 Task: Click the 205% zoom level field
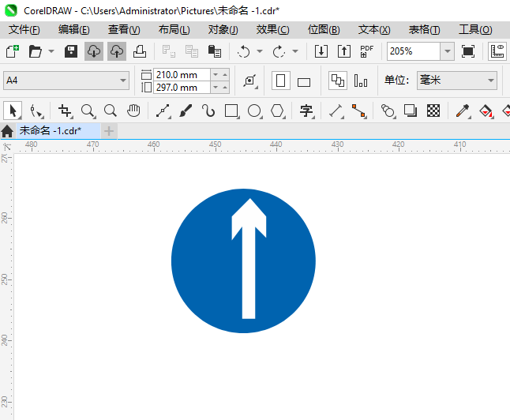point(414,51)
